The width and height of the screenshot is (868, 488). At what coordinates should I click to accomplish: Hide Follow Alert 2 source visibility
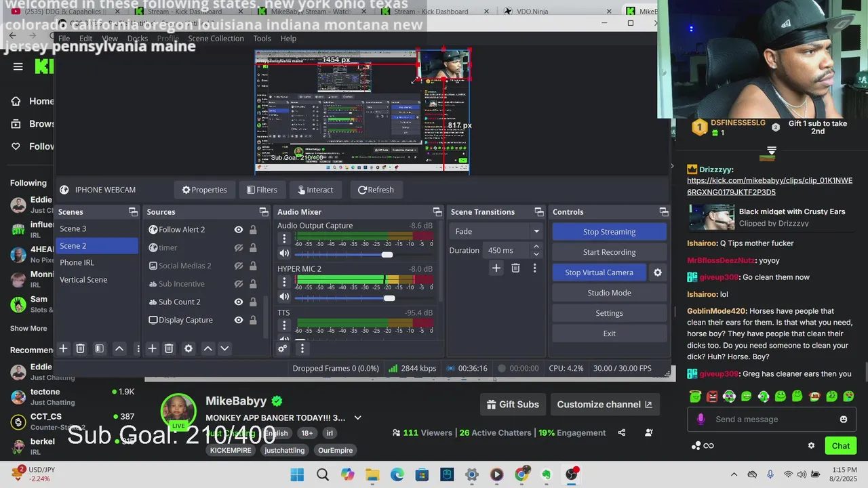point(239,230)
